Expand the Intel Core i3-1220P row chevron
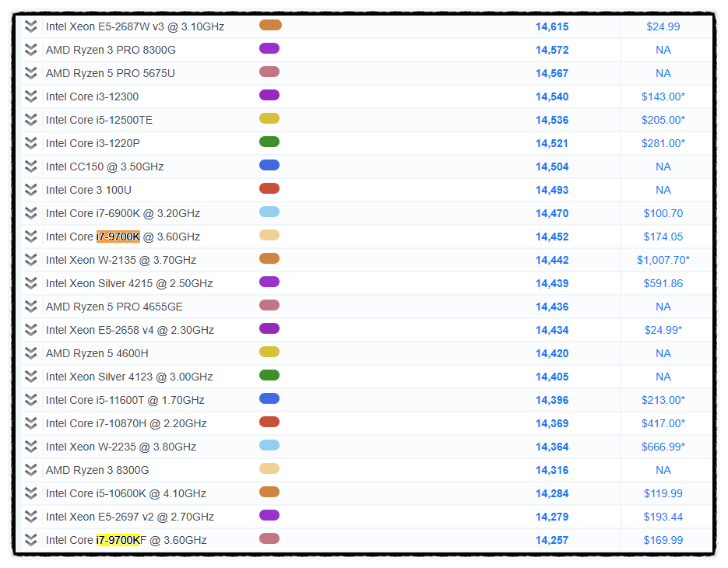 pyautogui.click(x=30, y=143)
